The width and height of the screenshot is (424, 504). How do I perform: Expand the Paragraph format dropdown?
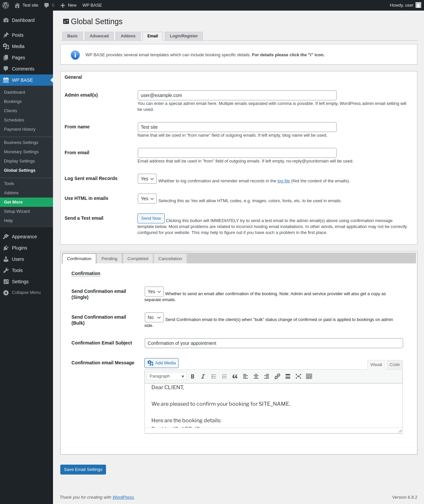[x=166, y=376]
